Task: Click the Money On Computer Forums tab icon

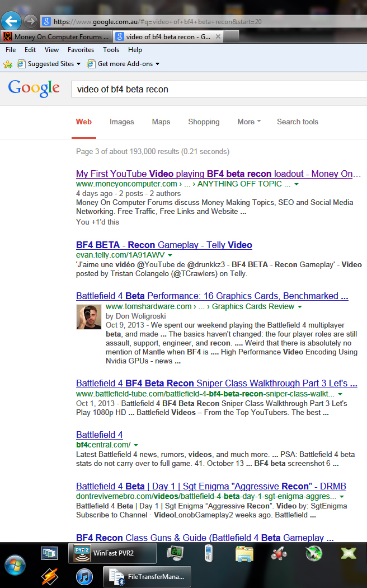Action: [x=7, y=36]
